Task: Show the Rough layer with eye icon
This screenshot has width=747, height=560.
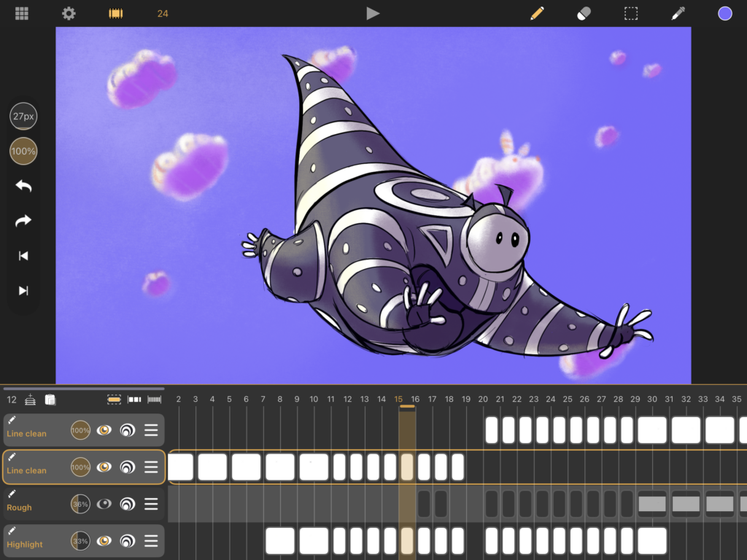Action: click(x=104, y=504)
